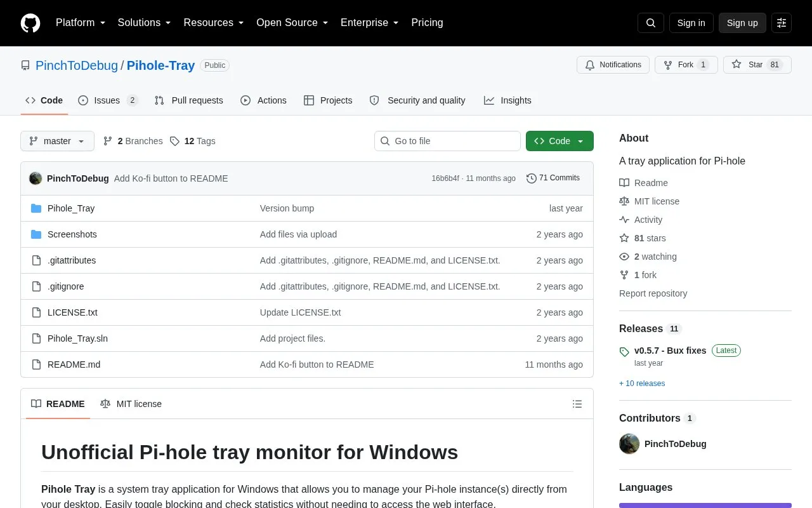This screenshot has width=812, height=508.
Task: Fork the repository
Action: coord(686,65)
